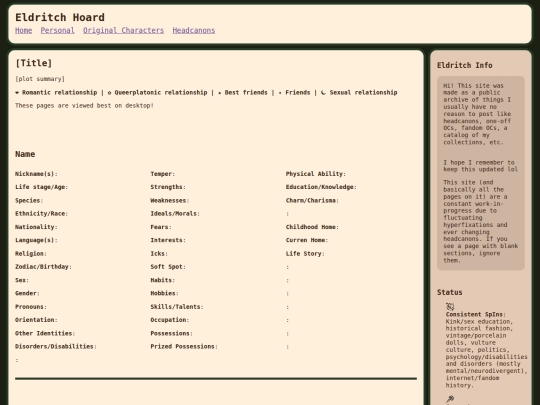This screenshot has height=405, width=540.
Task: Click the Temper: label
Action: coord(163,174)
